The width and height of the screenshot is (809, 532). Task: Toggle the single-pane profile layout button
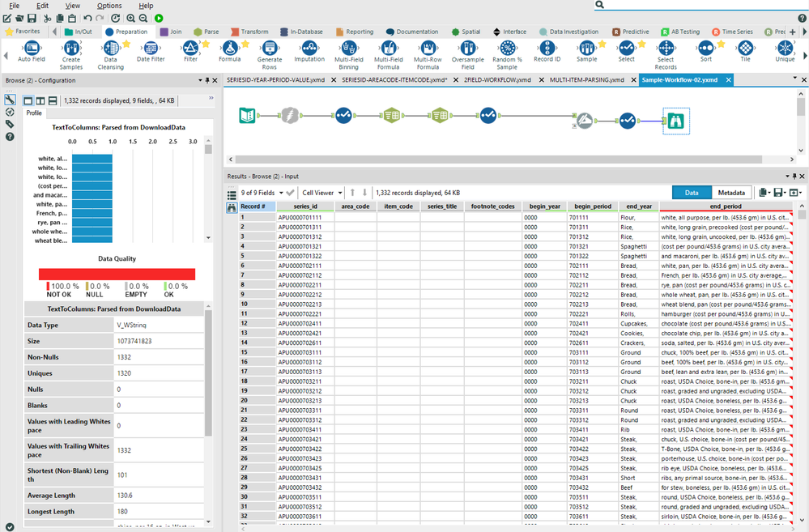28,100
